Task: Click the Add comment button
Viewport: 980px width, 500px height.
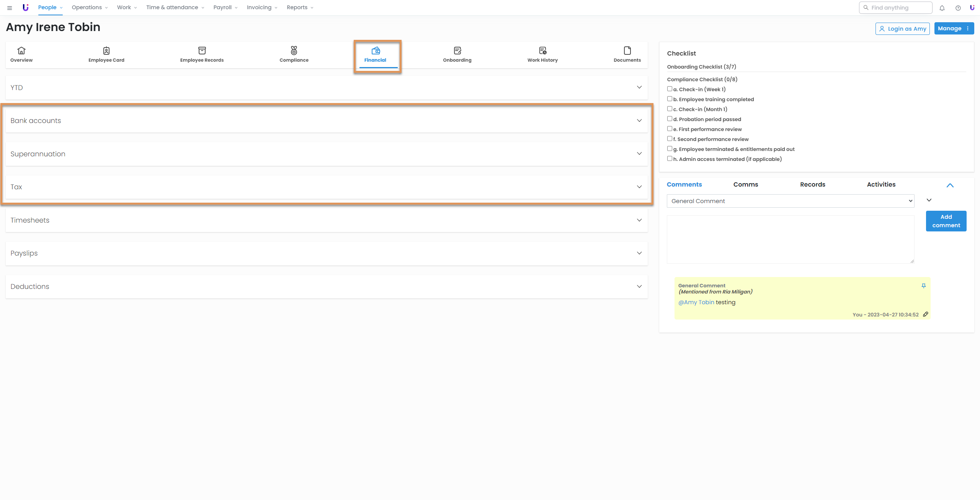Action: pyautogui.click(x=946, y=221)
